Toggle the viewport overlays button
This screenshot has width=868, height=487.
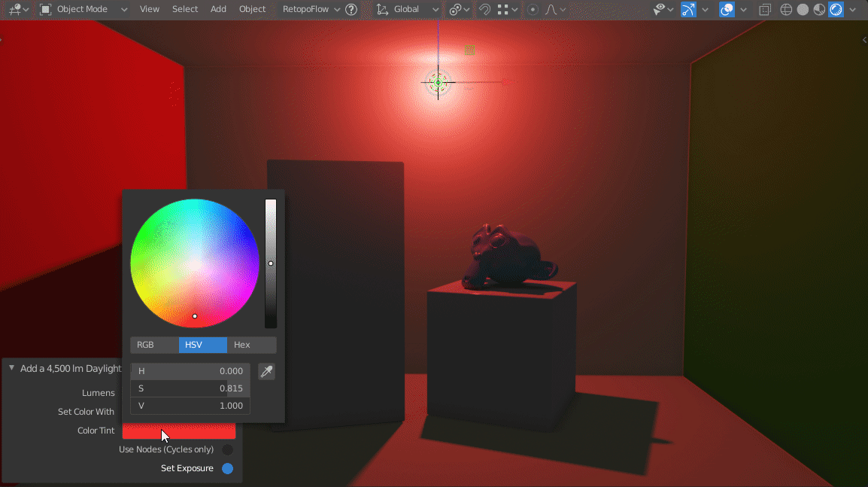pos(727,10)
